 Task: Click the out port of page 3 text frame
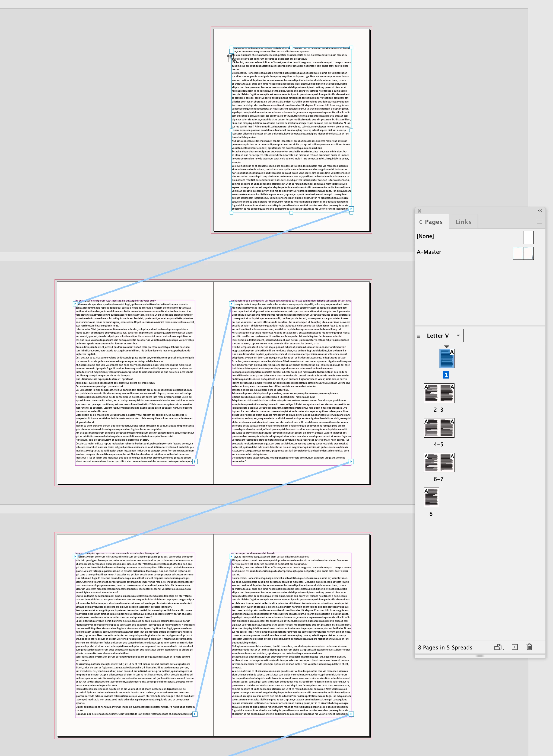tap(351, 461)
